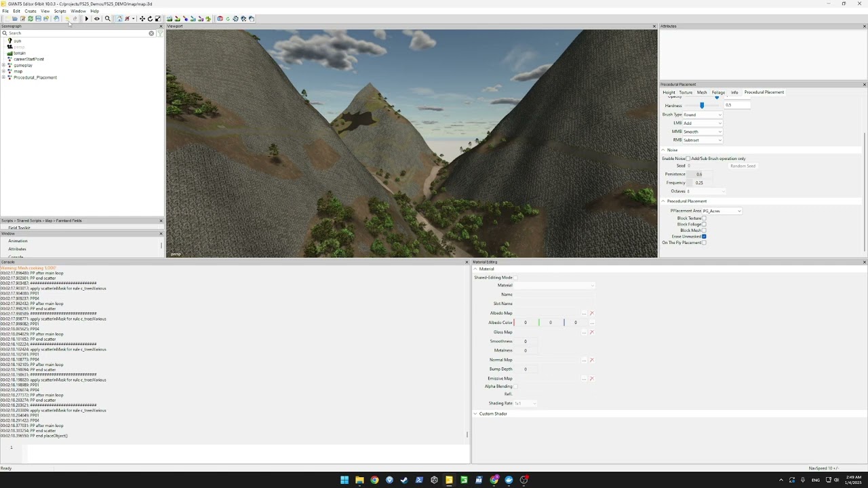The width and height of the screenshot is (868, 488).
Task: Click the last terrain tool icon with green tree
Action: pos(208,18)
